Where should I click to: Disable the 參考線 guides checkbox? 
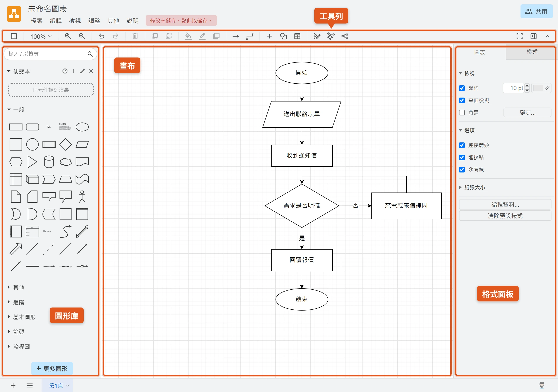pyautogui.click(x=462, y=169)
